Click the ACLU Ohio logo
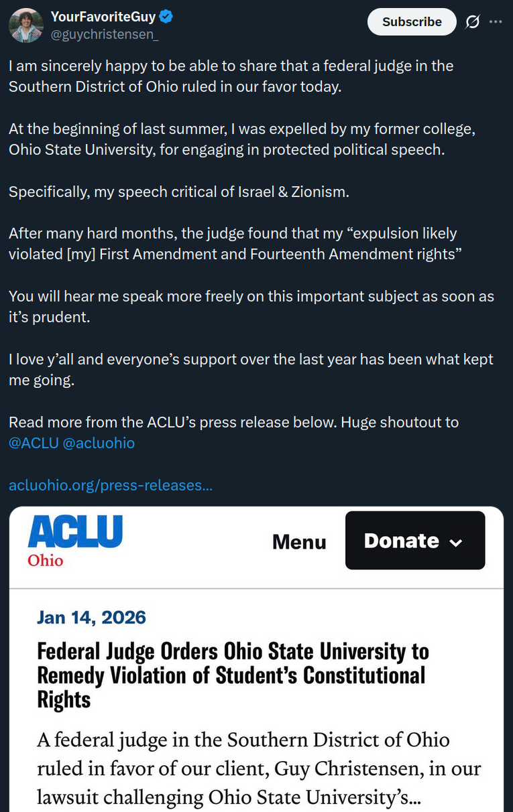This screenshot has width=513, height=812. pos(74,540)
